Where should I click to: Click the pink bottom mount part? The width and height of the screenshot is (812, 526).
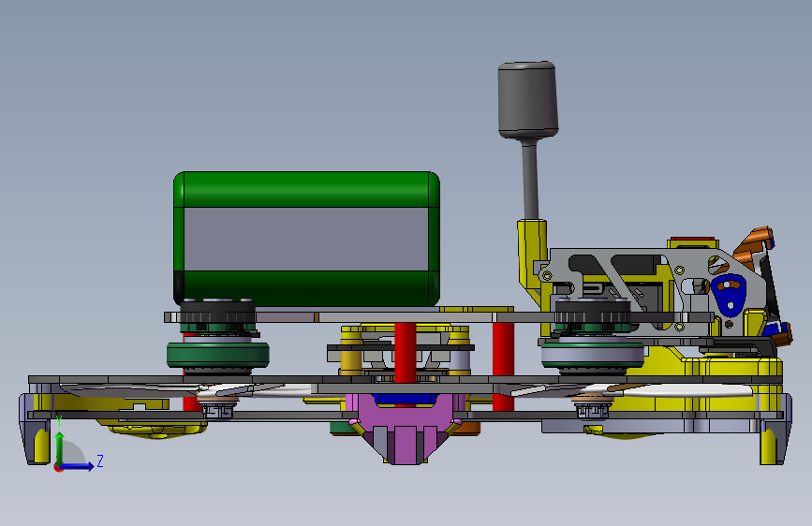tap(406, 428)
